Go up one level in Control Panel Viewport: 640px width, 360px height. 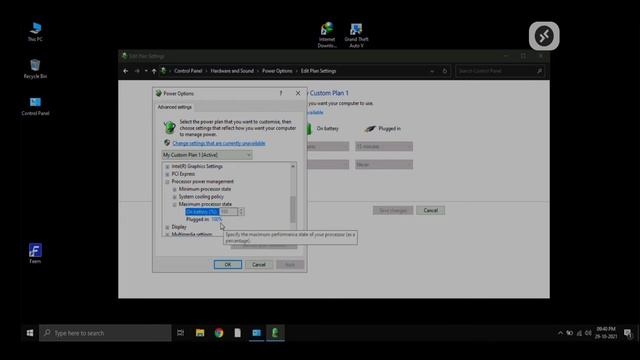pyautogui.click(x=154, y=71)
